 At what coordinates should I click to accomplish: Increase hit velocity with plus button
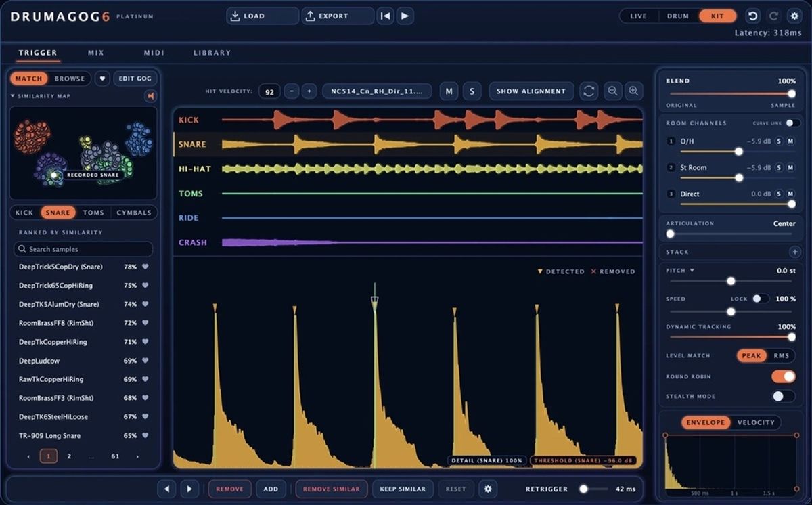[x=309, y=91]
